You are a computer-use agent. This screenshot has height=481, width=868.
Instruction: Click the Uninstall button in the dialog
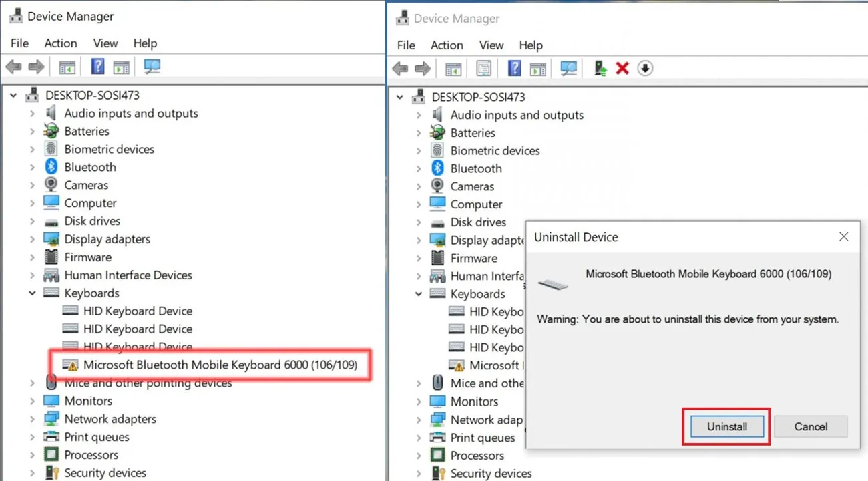tap(726, 426)
